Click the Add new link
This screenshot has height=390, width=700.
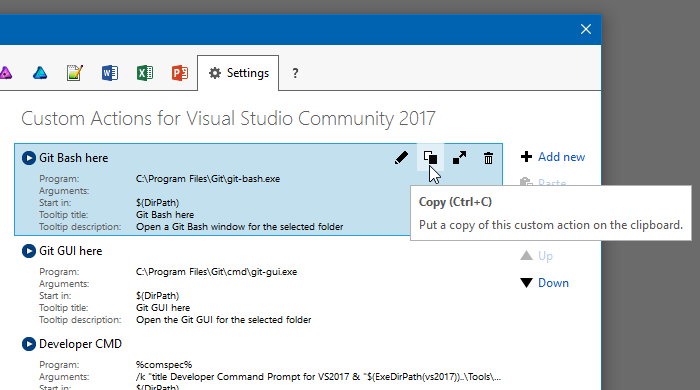point(561,157)
